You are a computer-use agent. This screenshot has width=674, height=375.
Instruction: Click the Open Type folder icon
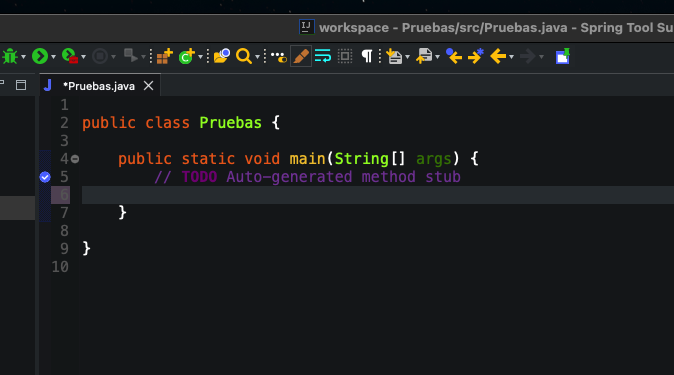[x=222, y=56]
